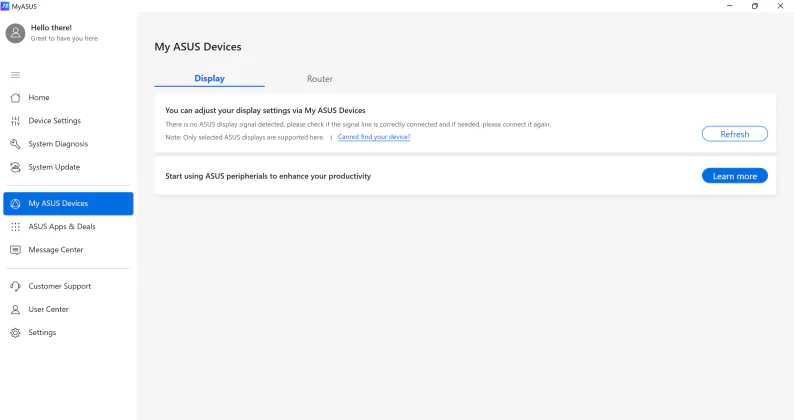Click the MyASUS logo in title bar
794x420 pixels.
(5, 6)
